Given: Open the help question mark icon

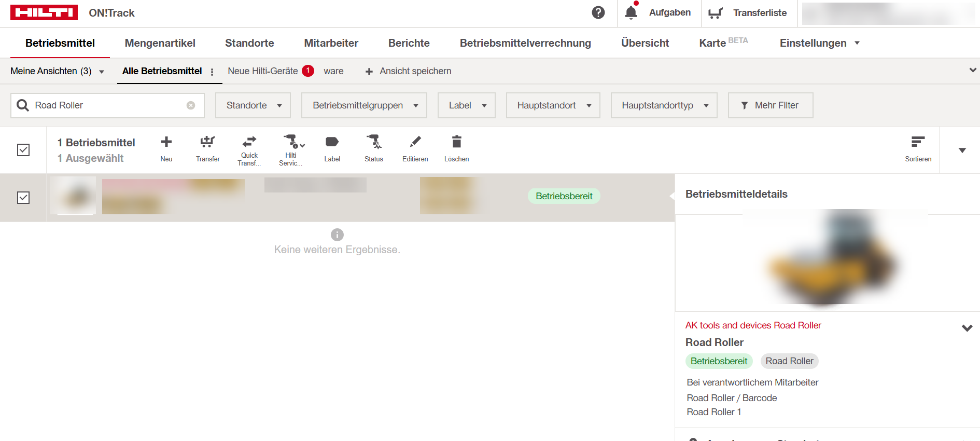Looking at the screenshot, I should pos(598,12).
